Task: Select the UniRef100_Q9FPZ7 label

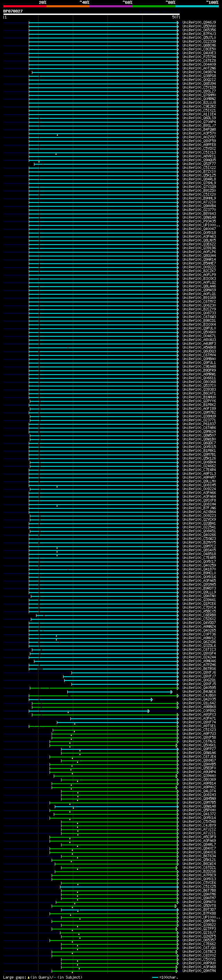Action: coord(199,749)
